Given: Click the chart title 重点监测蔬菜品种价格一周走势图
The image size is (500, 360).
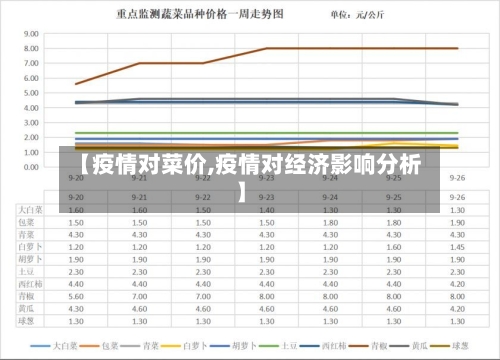Looking at the screenshot, I should 200,14.
